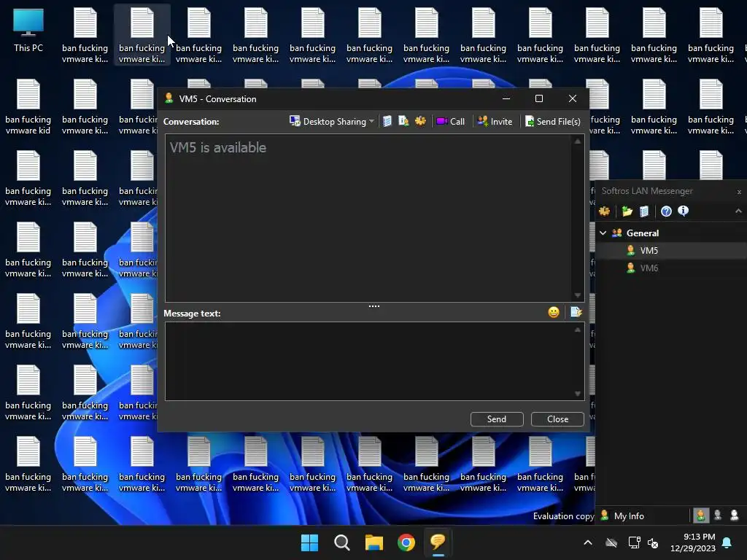The height and width of the screenshot is (560, 747).
Task: Open taskbar Search
Action: pyautogui.click(x=342, y=542)
